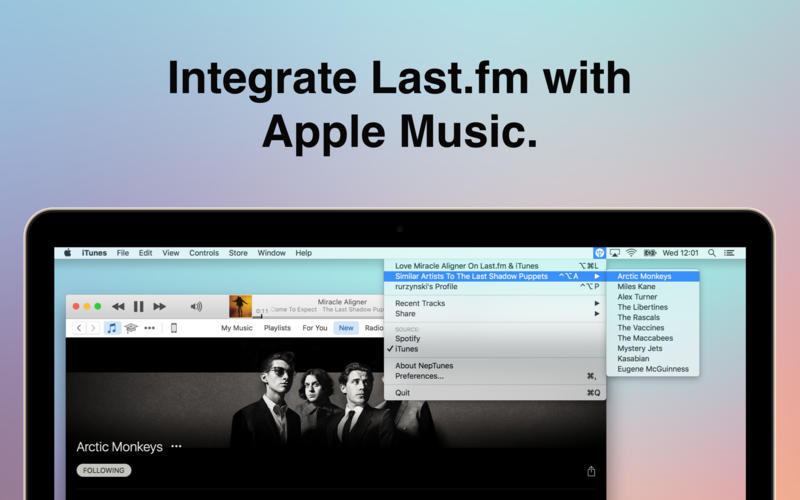Image resolution: width=800 pixels, height=500 pixels.
Task: Click the menu bar clock Wed 12:01
Action: pos(680,253)
